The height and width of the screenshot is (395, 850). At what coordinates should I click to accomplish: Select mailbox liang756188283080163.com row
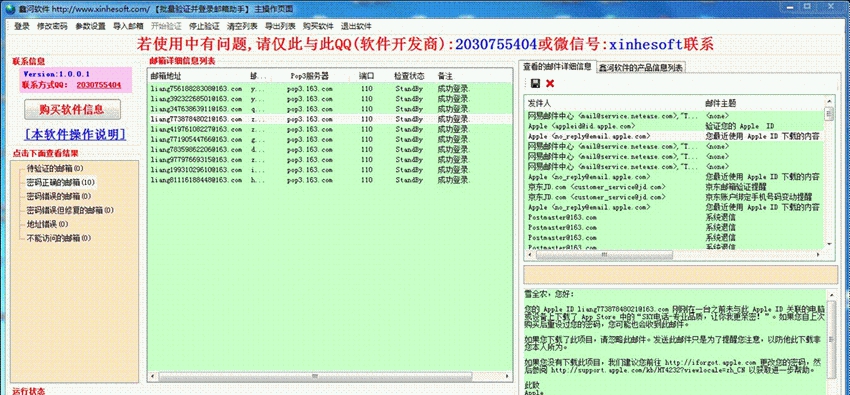pos(330,88)
